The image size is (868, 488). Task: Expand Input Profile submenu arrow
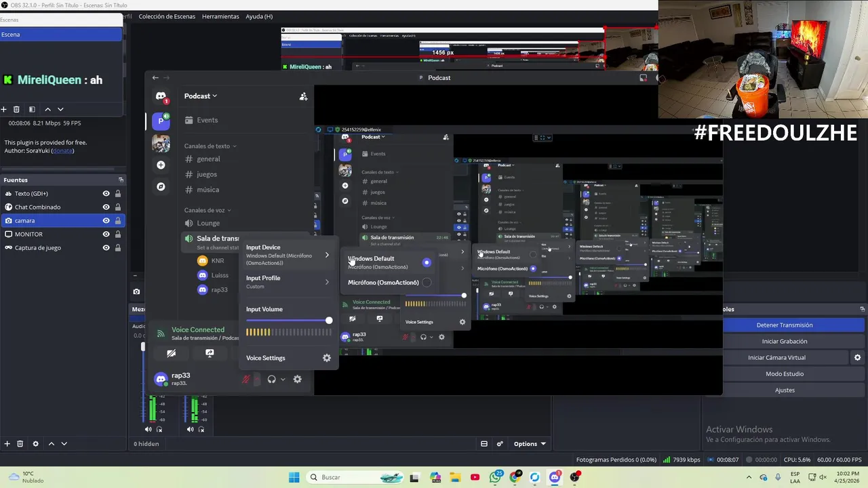(327, 282)
